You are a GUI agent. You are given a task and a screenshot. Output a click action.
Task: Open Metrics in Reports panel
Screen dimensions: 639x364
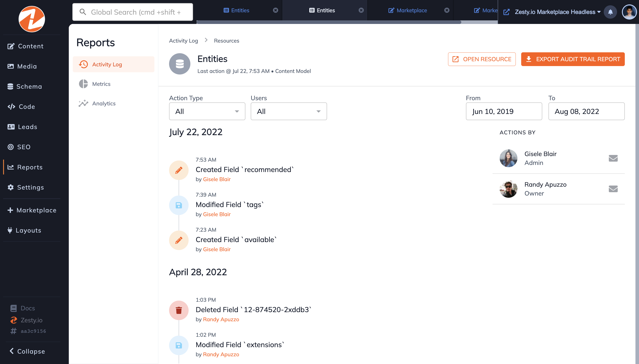(x=114, y=84)
